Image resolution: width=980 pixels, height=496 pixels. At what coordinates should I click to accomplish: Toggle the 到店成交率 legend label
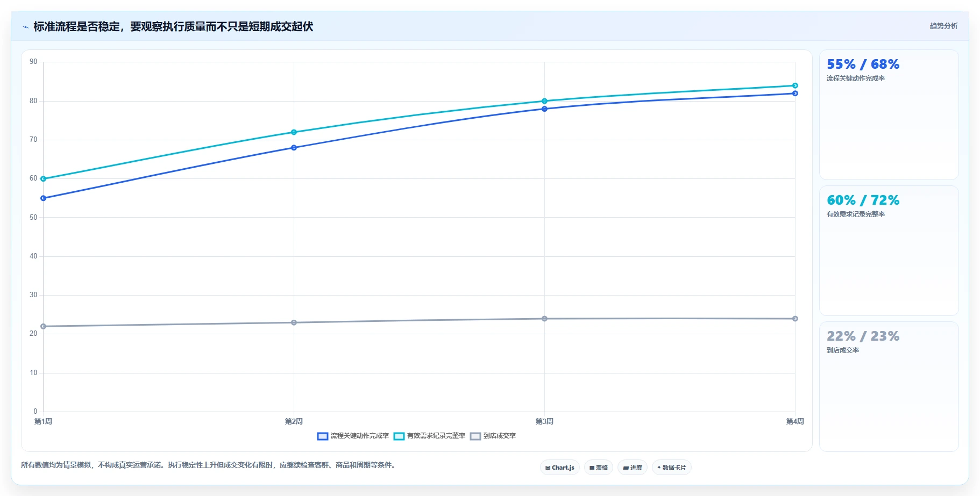click(500, 436)
